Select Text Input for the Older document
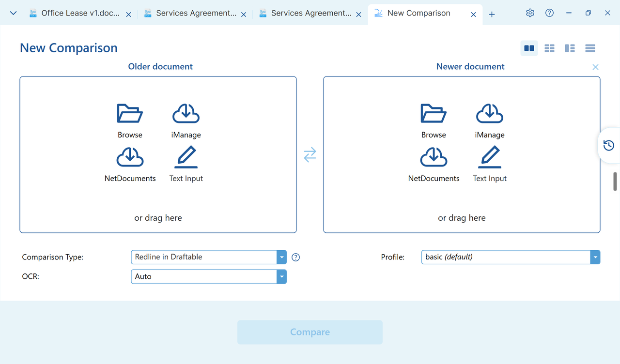 pyautogui.click(x=186, y=164)
